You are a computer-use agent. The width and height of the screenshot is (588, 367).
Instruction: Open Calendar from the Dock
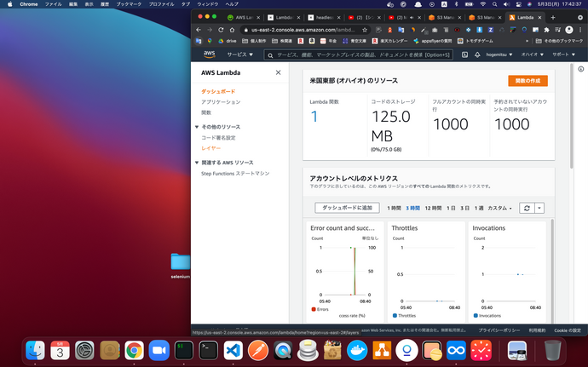pyautogui.click(x=60, y=351)
